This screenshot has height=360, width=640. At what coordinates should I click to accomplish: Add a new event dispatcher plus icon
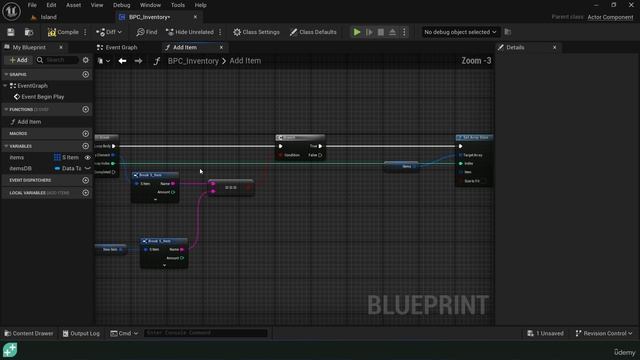click(85, 180)
